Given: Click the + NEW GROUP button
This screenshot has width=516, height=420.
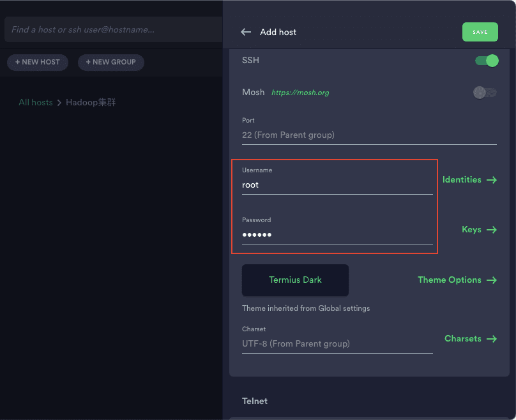Looking at the screenshot, I should point(111,62).
